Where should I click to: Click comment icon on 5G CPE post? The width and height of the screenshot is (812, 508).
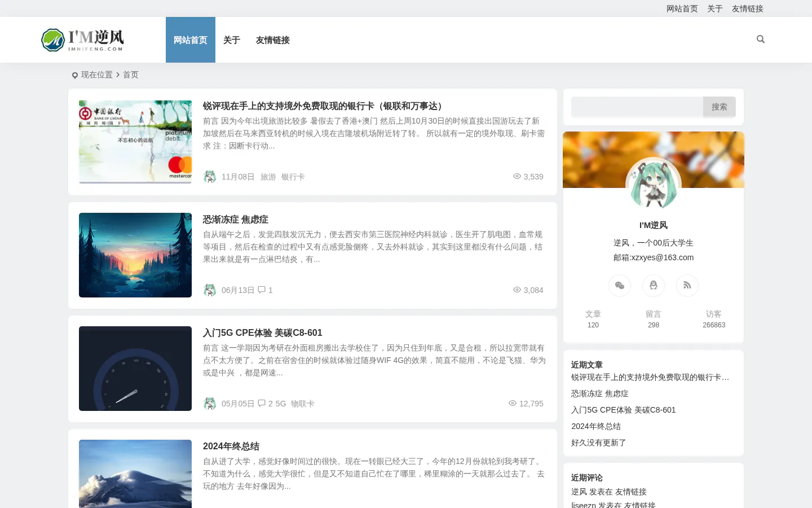coord(262,403)
